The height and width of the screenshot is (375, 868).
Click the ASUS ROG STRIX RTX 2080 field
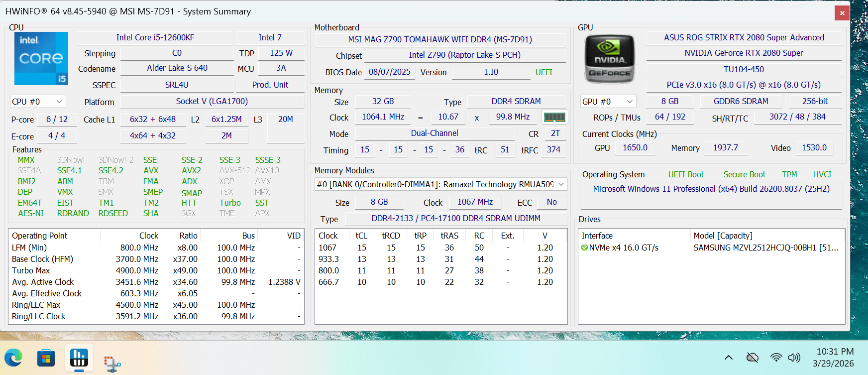[x=744, y=38]
